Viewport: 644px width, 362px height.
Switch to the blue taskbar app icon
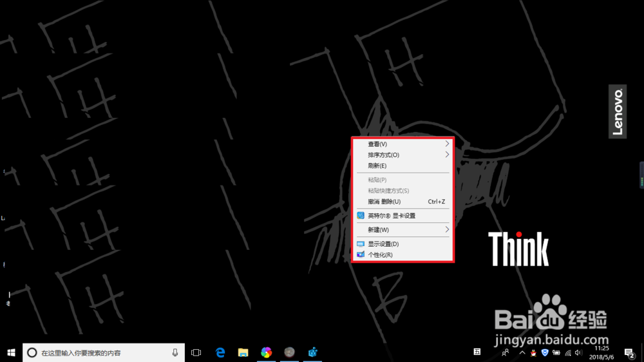coord(312,352)
